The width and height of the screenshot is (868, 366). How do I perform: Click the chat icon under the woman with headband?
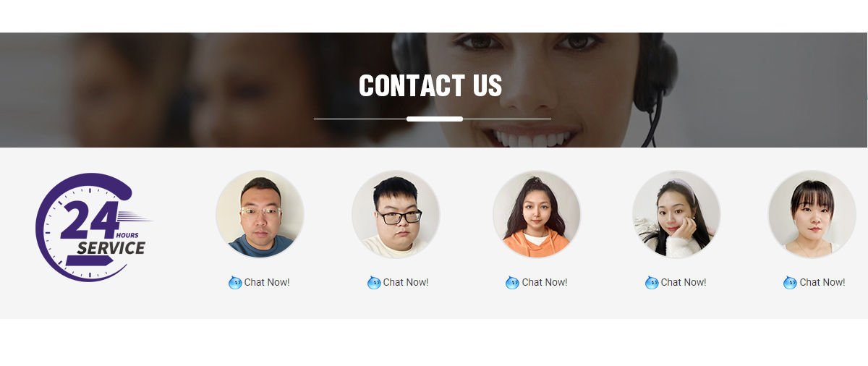click(652, 283)
